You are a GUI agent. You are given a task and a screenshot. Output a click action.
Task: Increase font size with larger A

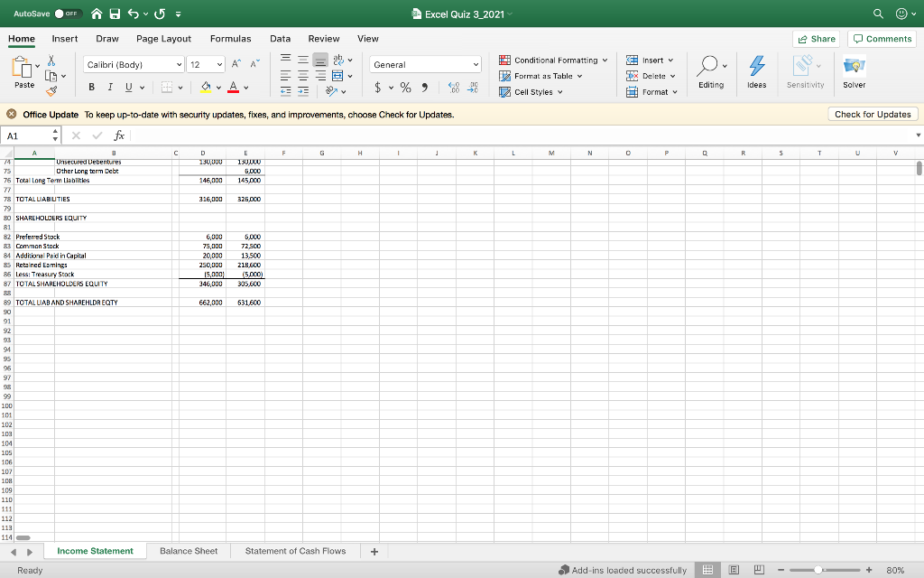[x=236, y=64]
